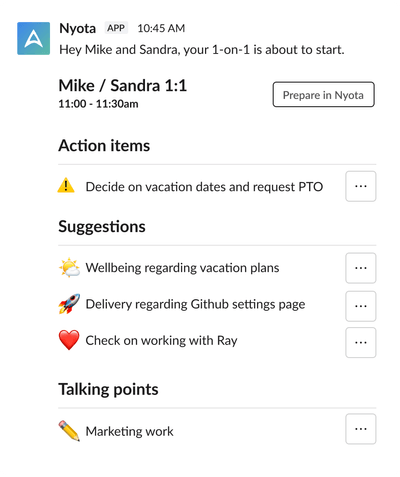Open overflow menu for Wellbeing suggestion
The height and width of the screenshot is (477, 400).
(x=361, y=268)
